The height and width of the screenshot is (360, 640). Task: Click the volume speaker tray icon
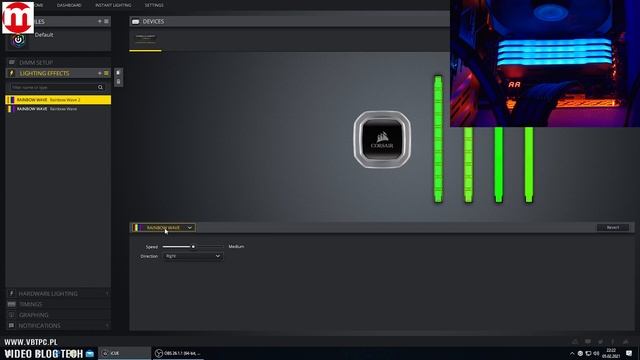coord(596,353)
